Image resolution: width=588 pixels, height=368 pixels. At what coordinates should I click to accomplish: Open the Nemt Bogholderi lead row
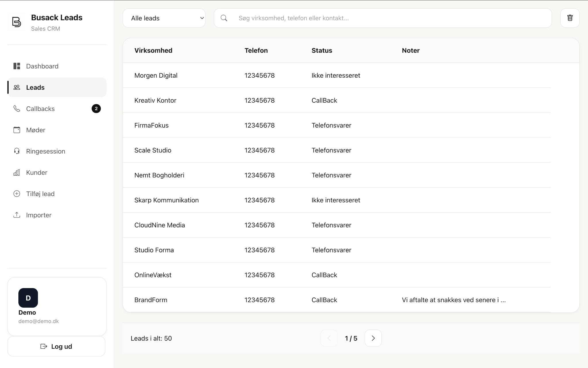click(336, 175)
